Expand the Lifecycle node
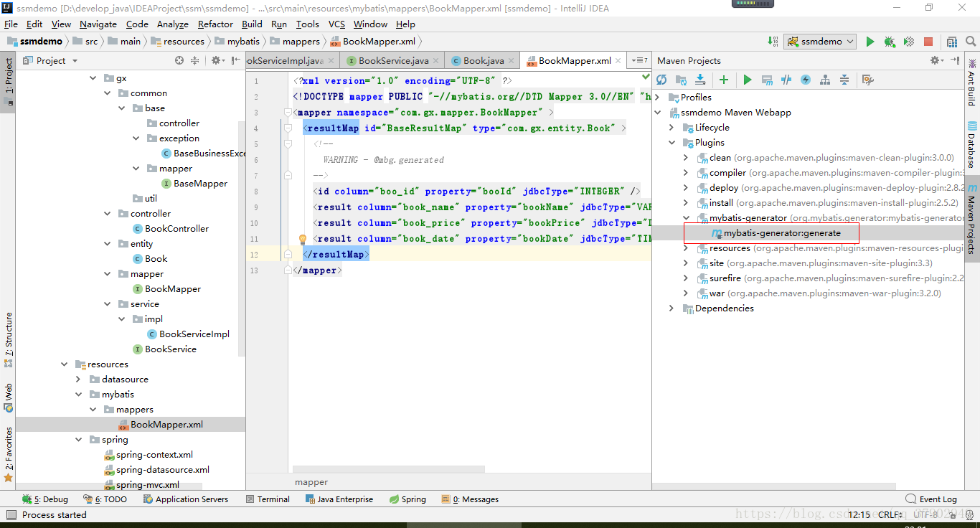The width and height of the screenshot is (980, 528). pos(672,128)
